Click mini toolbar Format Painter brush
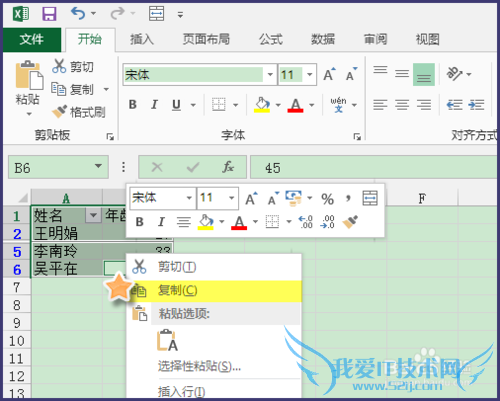Screen dimensions: 500x401 (x=350, y=222)
